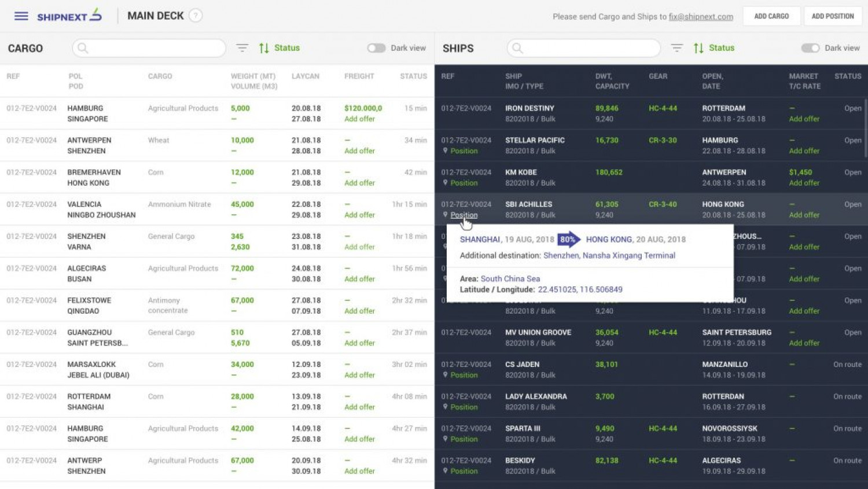The width and height of the screenshot is (868, 489).
Task: Open the Cargo panel filter icon
Action: [x=242, y=48]
